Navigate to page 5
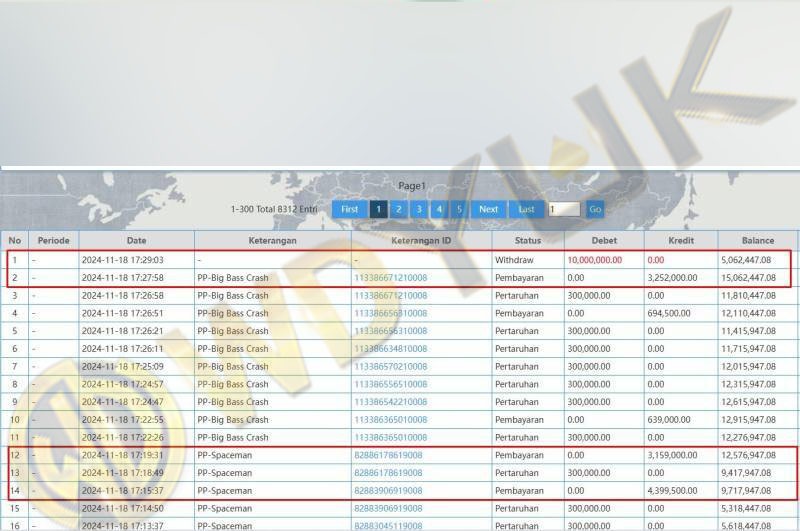Screen dimensions: 800x531 [x=458, y=209]
